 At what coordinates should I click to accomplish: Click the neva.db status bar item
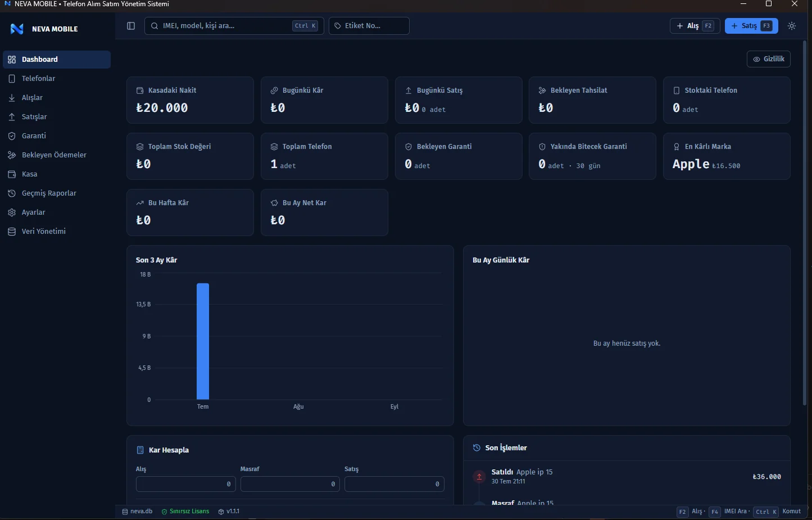click(137, 512)
